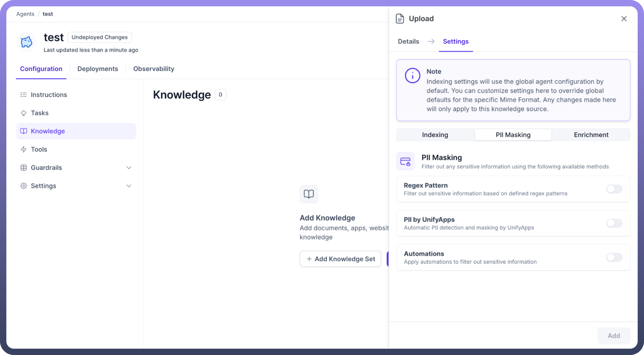
Task: Click the Add Knowledge Set button
Action: [x=340, y=259]
